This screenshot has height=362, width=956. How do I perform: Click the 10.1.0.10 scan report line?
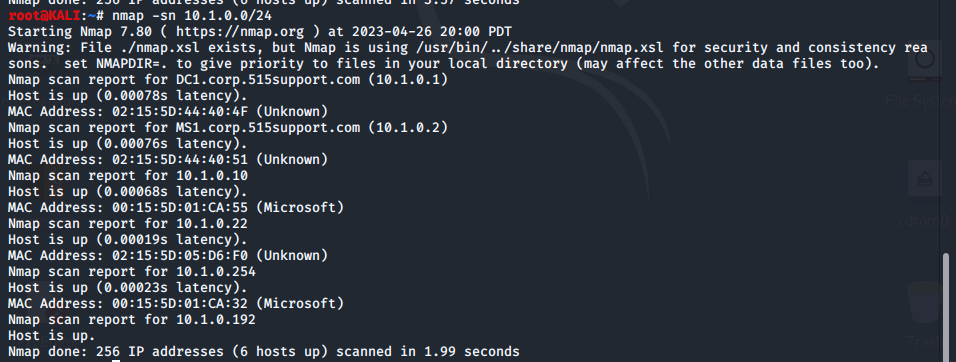128,176
